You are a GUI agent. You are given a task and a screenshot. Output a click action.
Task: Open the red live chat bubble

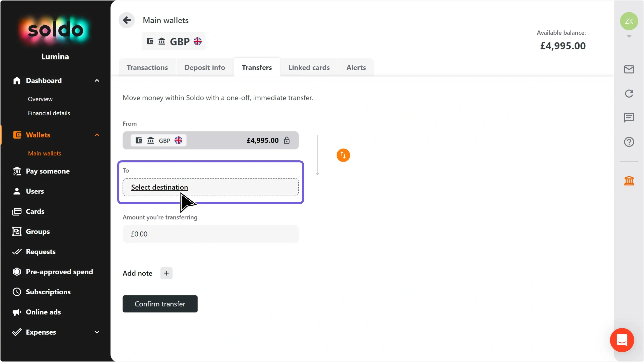[x=622, y=340]
